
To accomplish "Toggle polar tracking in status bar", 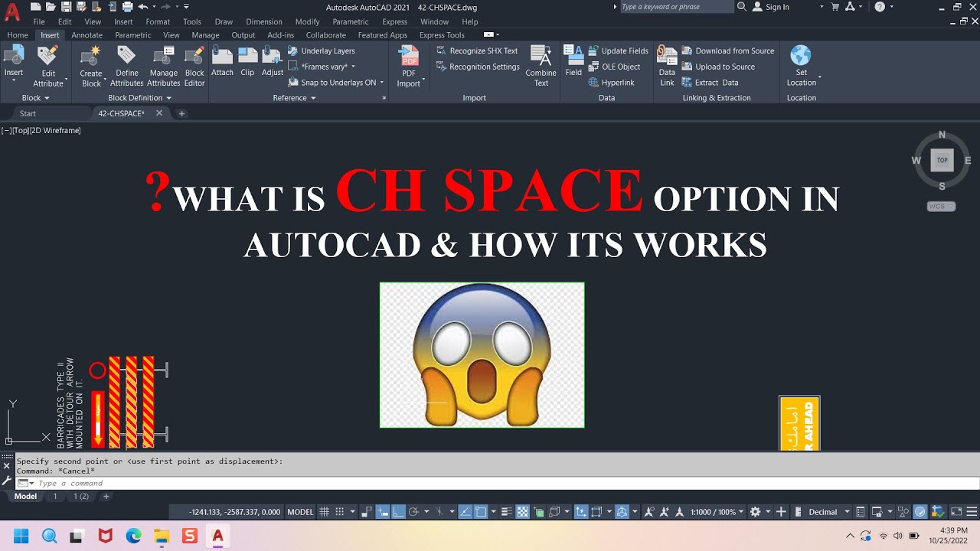I will (413, 512).
